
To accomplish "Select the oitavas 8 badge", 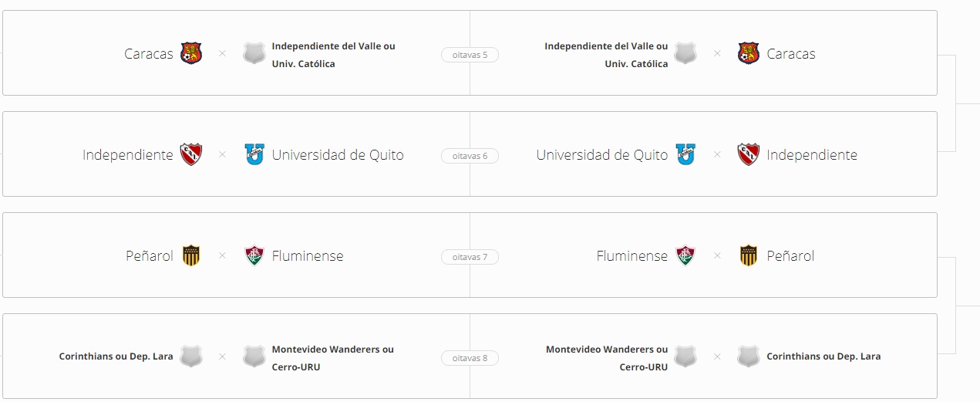I will coord(470,358).
